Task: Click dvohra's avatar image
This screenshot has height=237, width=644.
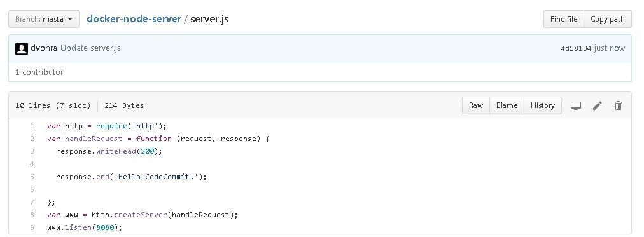Action: pyautogui.click(x=22, y=49)
